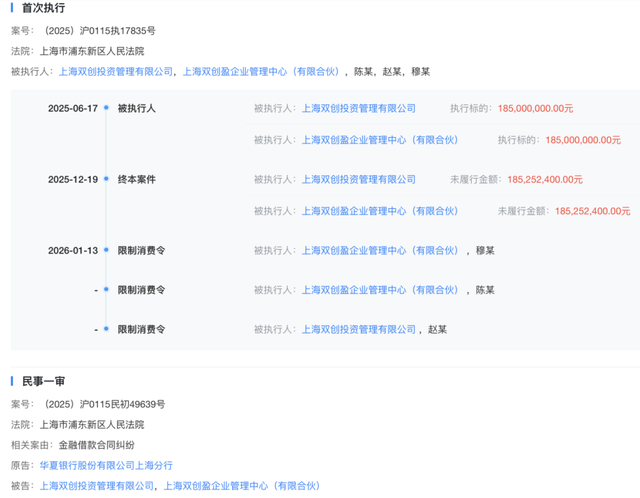Click the date 2025-12-19
This screenshot has width=640, height=498.
tap(73, 180)
